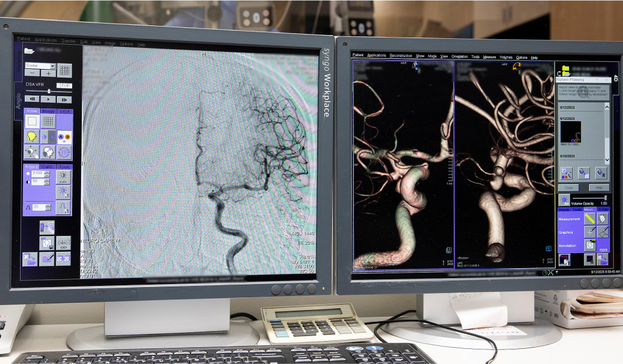Screen dimensions: 623x364
Task: Open the Orientation menu on right monitor
Action: [x=460, y=56]
